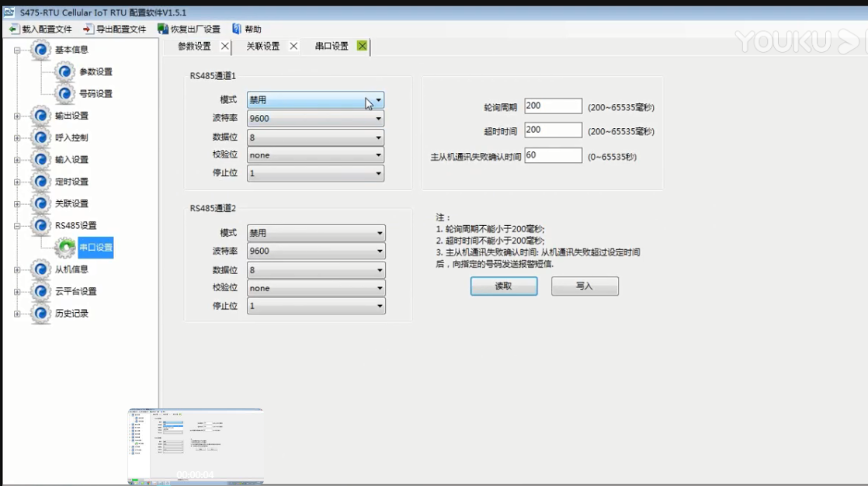Screen dimensions: 868x486
Task: Select the 号码设置 tree node icon
Action: pos(64,93)
